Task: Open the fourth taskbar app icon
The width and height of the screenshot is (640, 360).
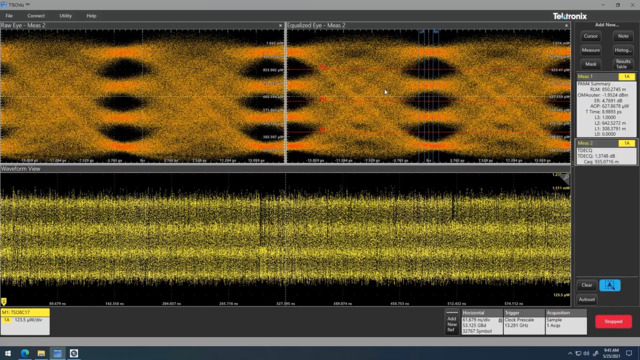Action: 74,353
